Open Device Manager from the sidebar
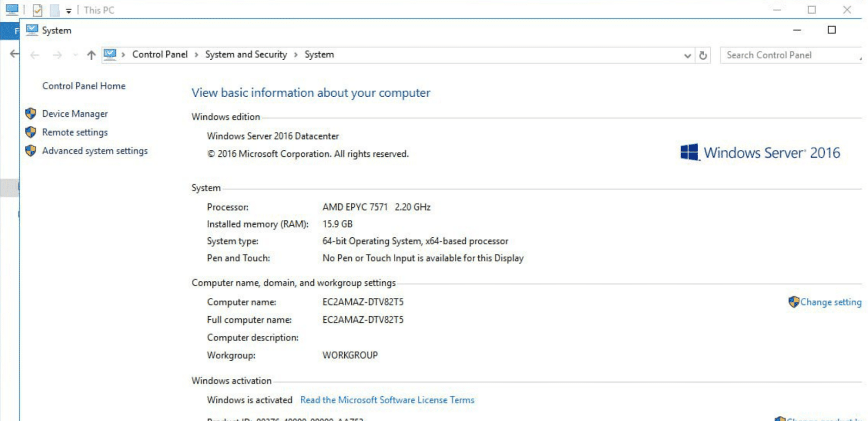 75,114
